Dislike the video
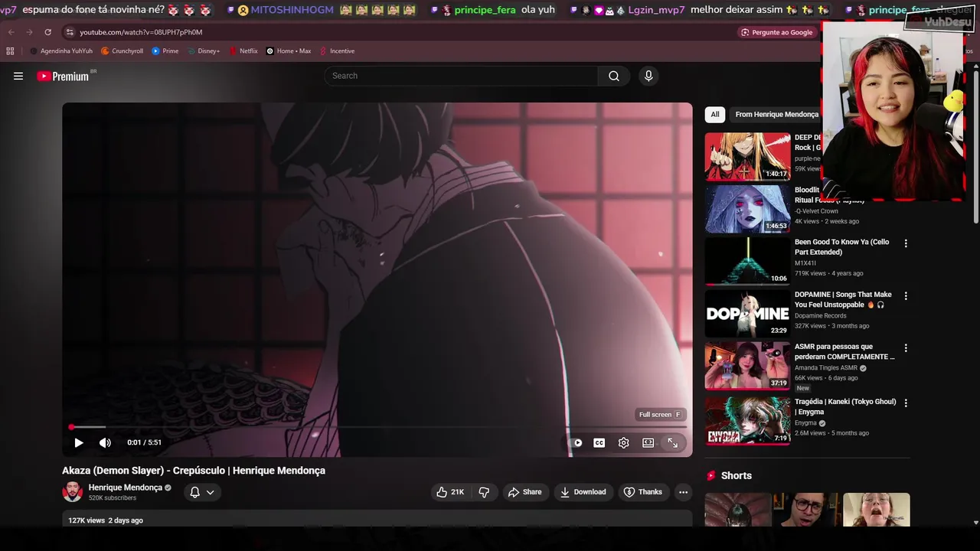This screenshot has width=980, height=551. click(x=484, y=492)
